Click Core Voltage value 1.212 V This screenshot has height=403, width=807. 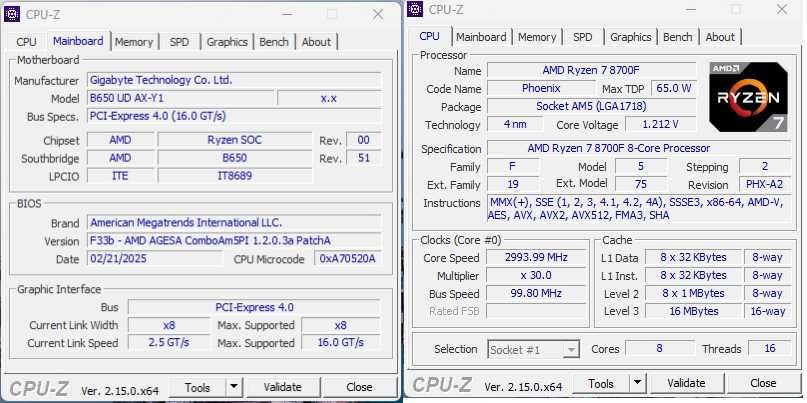pyautogui.click(x=661, y=124)
